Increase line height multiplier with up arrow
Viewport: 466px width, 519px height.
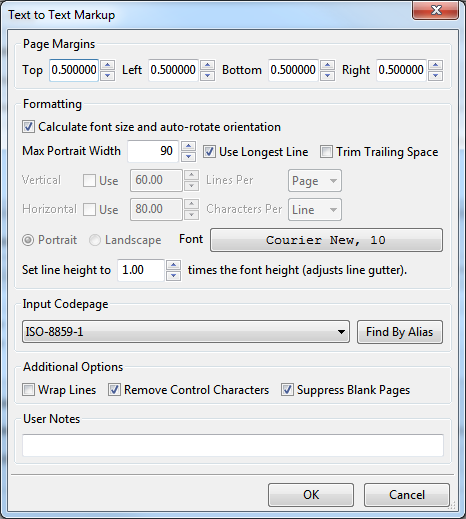[x=173, y=265]
